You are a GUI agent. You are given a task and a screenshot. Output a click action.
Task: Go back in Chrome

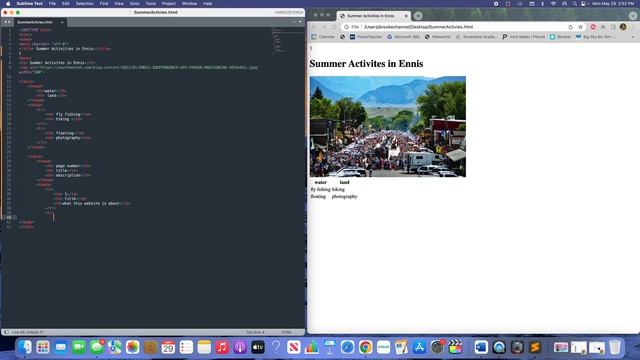pos(313,27)
